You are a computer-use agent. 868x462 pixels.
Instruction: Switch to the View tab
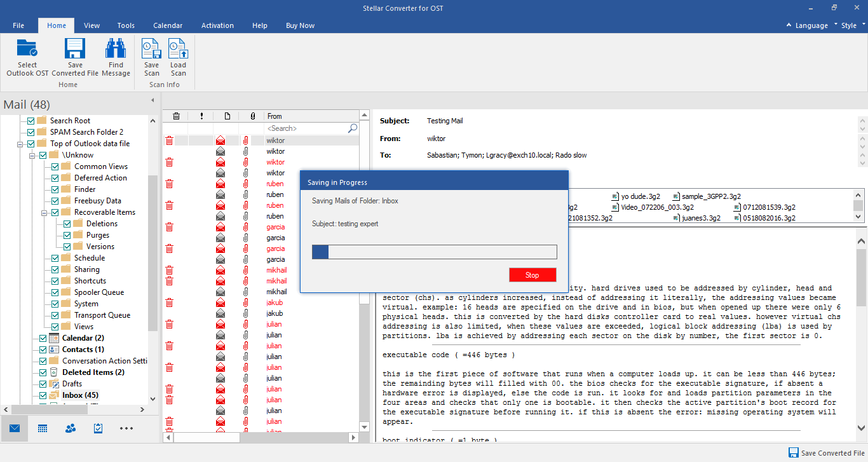click(92, 25)
